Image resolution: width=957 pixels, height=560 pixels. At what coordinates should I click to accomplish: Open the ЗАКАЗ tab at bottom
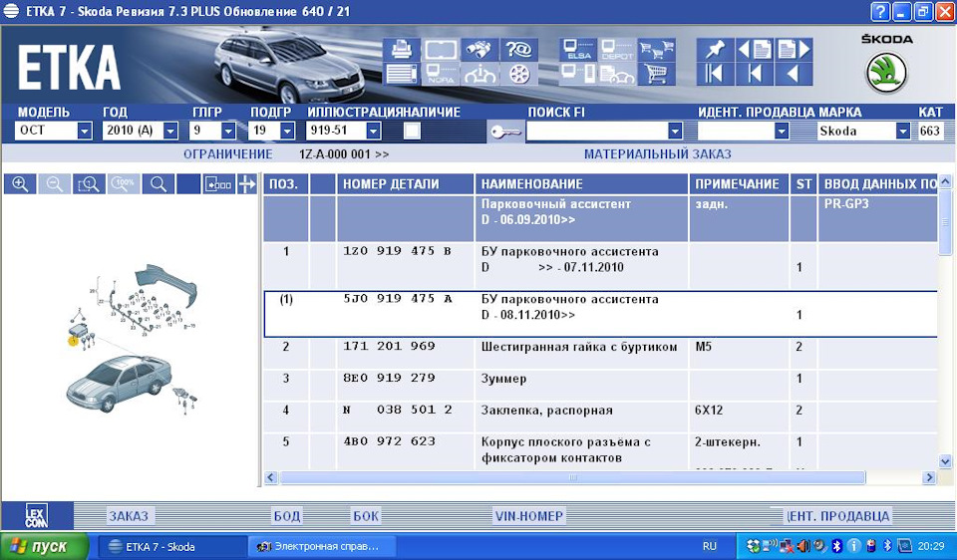[129, 516]
